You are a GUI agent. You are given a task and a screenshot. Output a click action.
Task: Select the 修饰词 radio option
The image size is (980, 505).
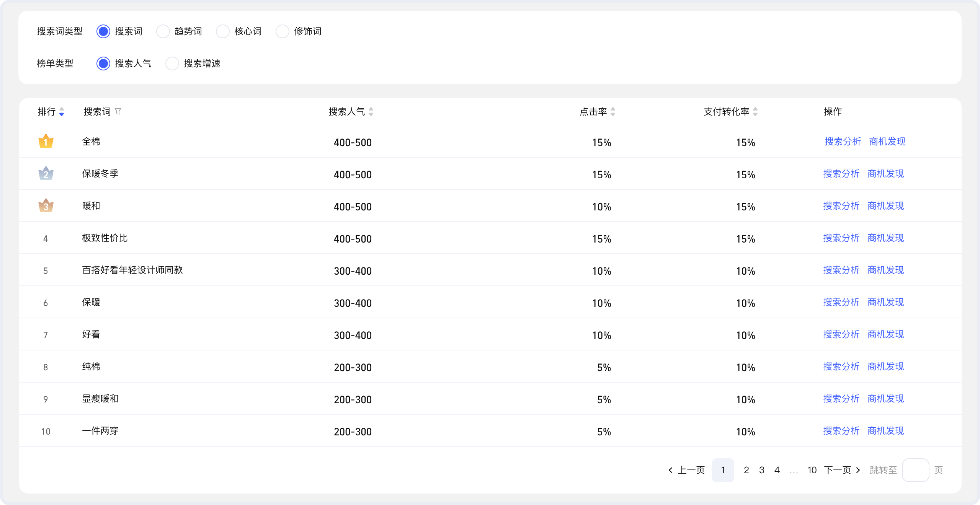283,31
